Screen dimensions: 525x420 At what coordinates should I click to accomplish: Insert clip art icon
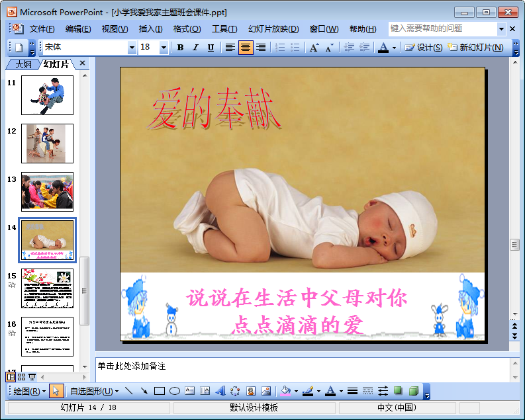click(251, 391)
